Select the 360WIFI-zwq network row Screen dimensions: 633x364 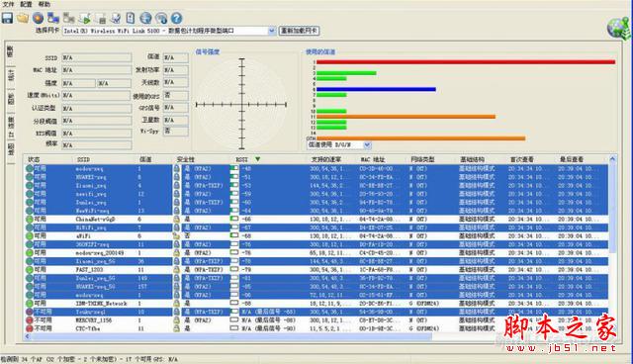click(316, 244)
